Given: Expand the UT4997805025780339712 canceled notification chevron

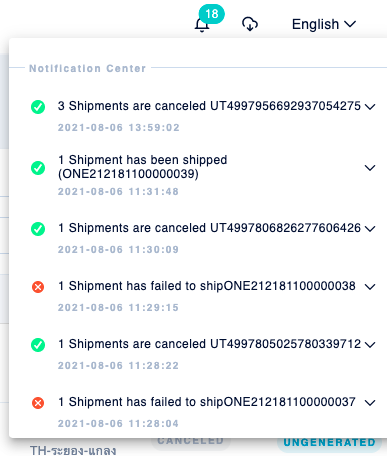Looking at the screenshot, I should click(x=370, y=345).
